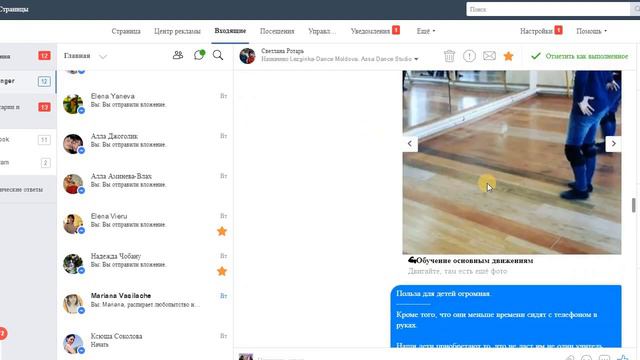Toggle the star on Надежда Чобану conversation
640x360 pixels.
(222, 271)
